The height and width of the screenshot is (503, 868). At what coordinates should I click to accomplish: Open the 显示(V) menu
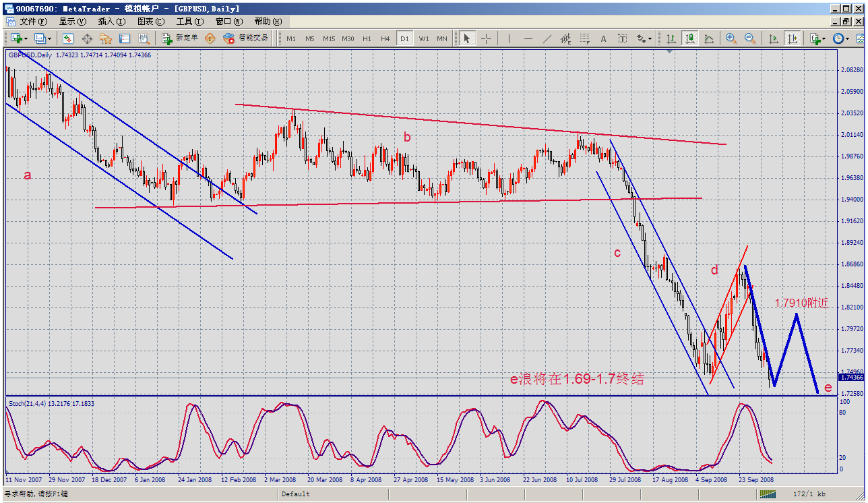click(x=73, y=21)
